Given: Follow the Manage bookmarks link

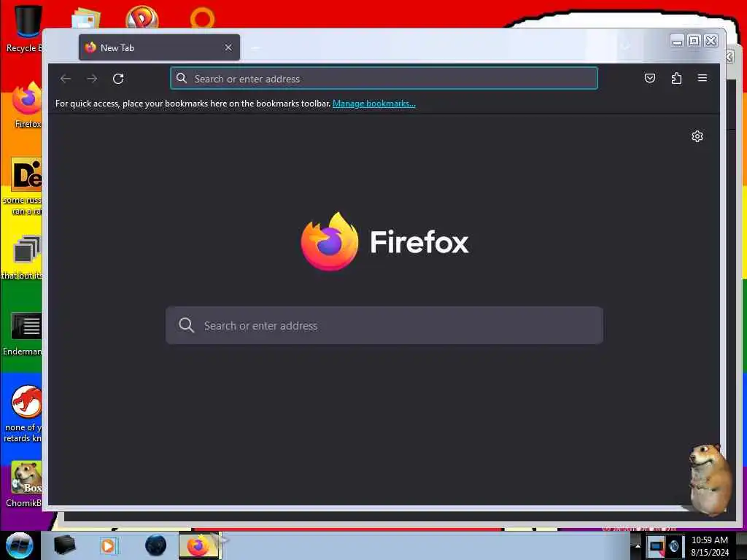Looking at the screenshot, I should pos(374,104).
